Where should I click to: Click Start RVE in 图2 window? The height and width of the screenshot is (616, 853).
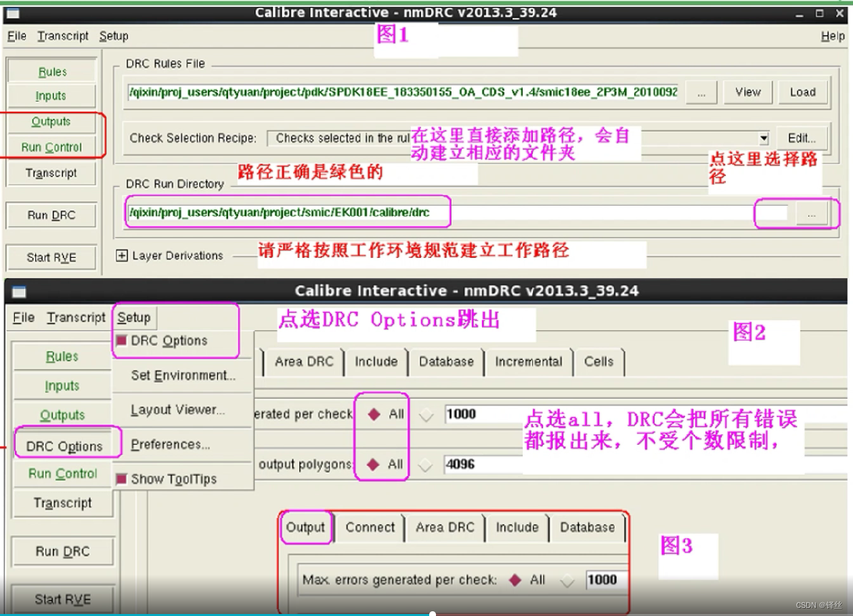point(62,599)
